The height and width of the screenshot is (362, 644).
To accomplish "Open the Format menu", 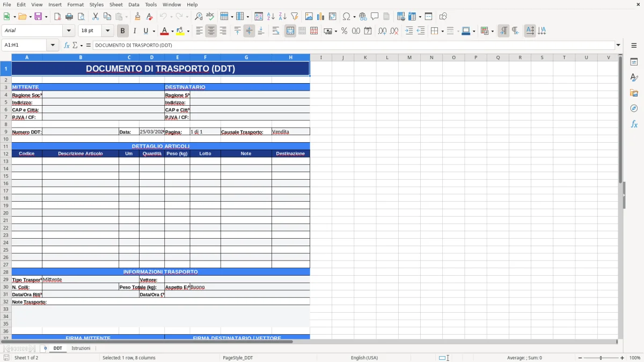I will [x=75, y=4].
